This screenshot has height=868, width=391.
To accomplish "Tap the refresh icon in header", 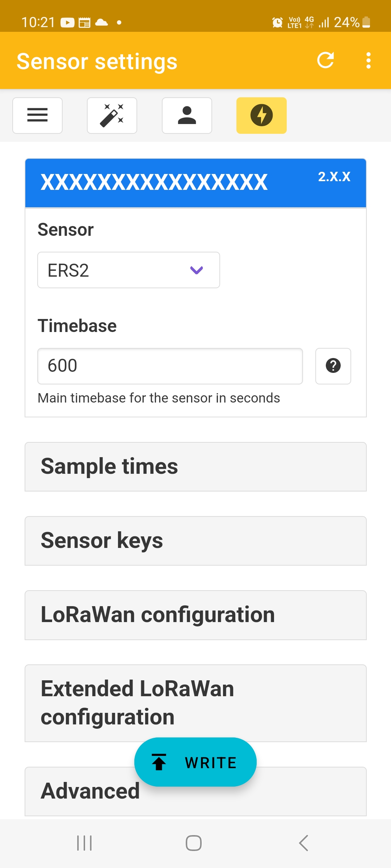I will click(325, 60).
